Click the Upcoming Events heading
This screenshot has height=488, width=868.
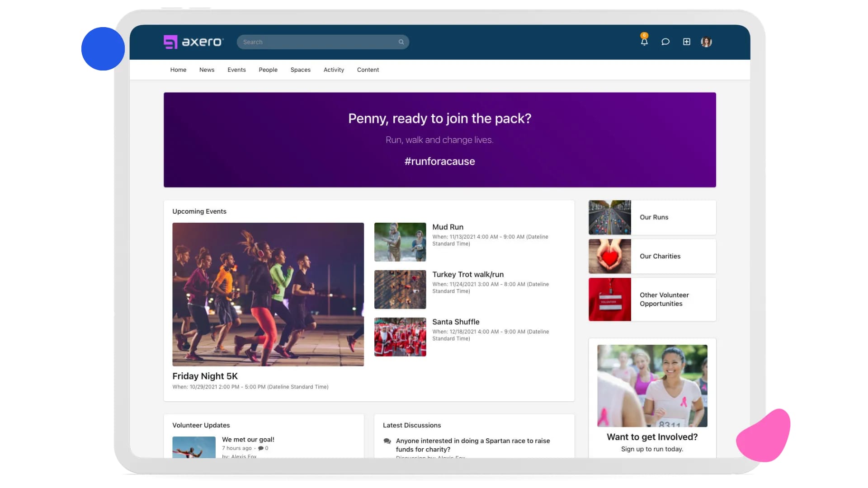(199, 211)
